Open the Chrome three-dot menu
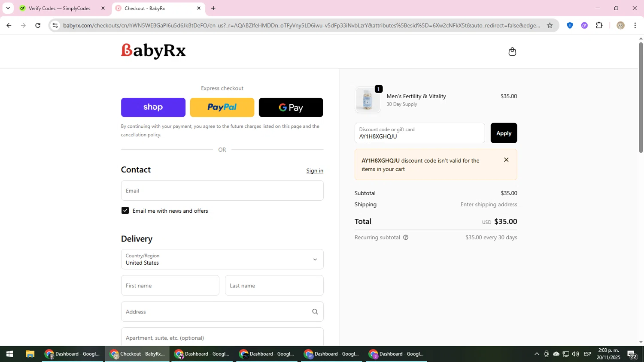Screen dimensions: 644x362 pos(635,25)
